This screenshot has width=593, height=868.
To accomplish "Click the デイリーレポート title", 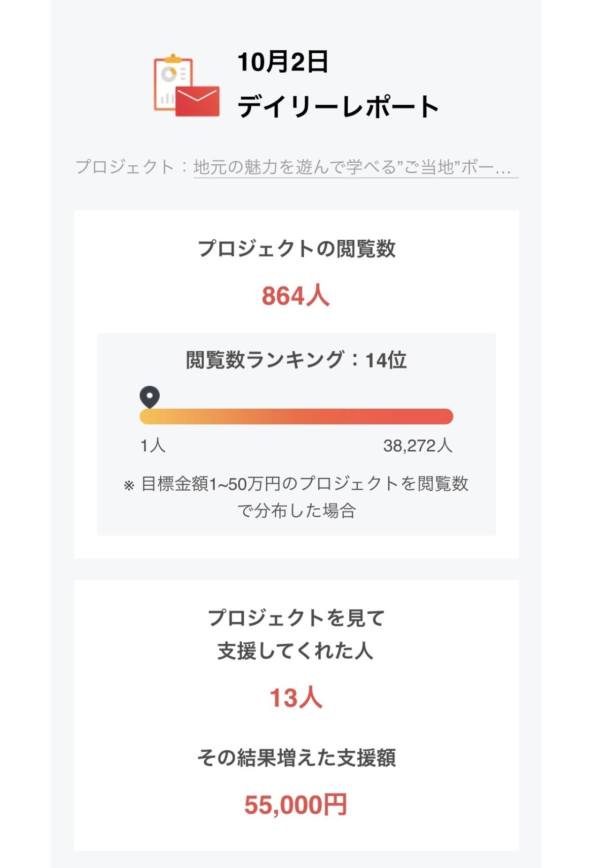I will pos(338,106).
